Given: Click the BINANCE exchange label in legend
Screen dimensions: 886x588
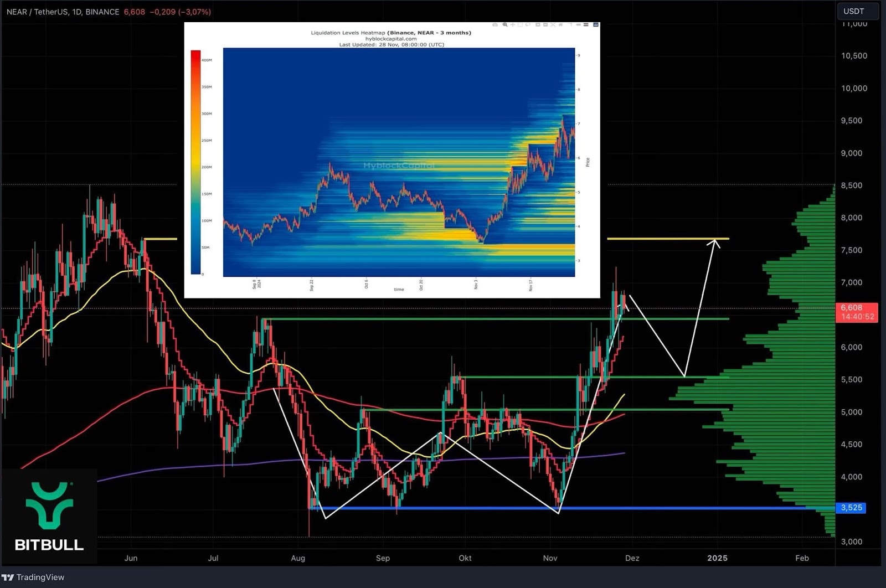Looking at the screenshot, I should click(x=102, y=12).
